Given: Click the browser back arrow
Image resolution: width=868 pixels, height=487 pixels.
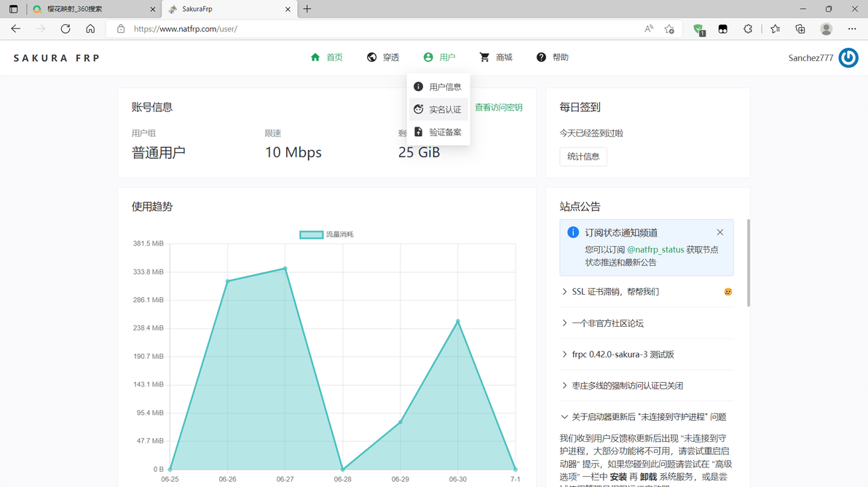Looking at the screenshot, I should tap(15, 29).
